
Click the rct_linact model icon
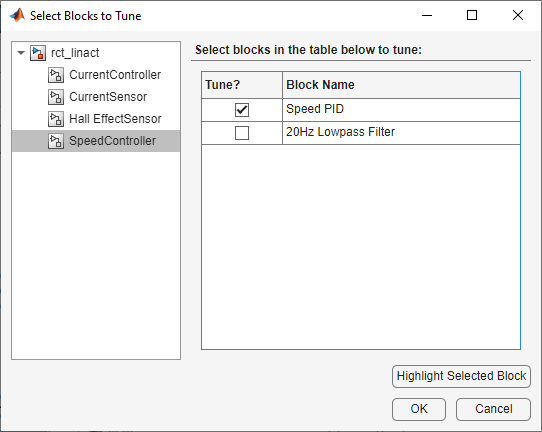click(x=38, y=53)
